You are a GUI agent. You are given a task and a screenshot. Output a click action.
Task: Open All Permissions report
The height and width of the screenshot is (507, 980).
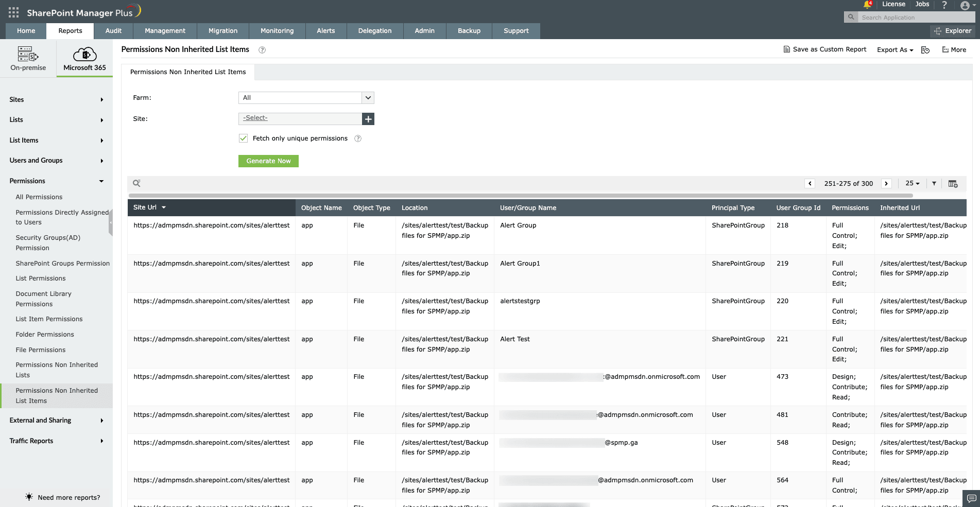tap(39, 197)
